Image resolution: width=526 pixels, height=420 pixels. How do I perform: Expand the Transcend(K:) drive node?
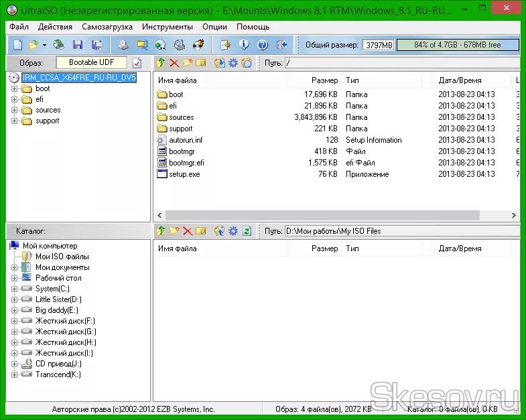point(15,374)
